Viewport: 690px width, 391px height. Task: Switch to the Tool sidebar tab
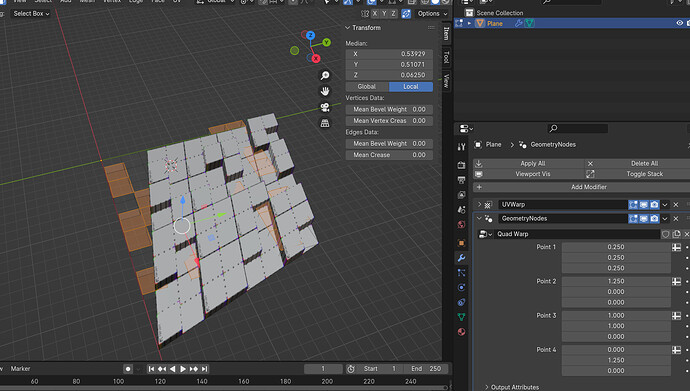[446, 57]
